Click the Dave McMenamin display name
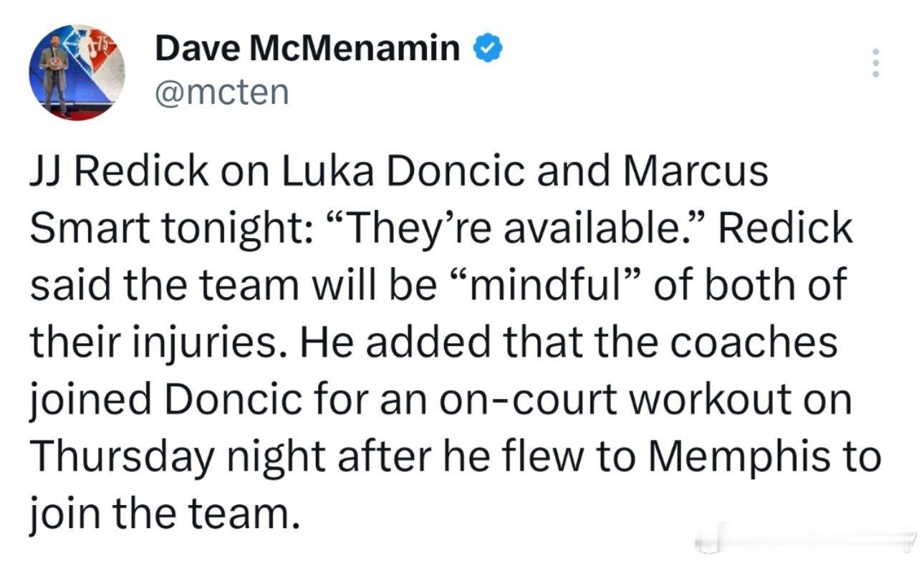This screenshot has height=563, width=924. pos(307,49)
